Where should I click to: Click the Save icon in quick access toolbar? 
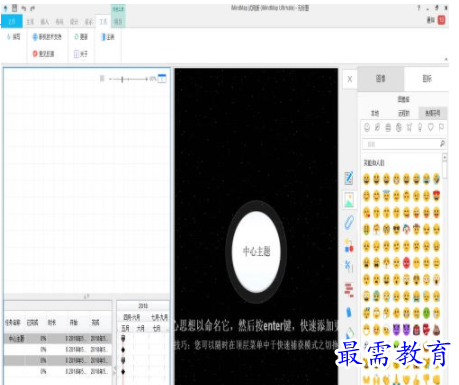pos(15,8)
